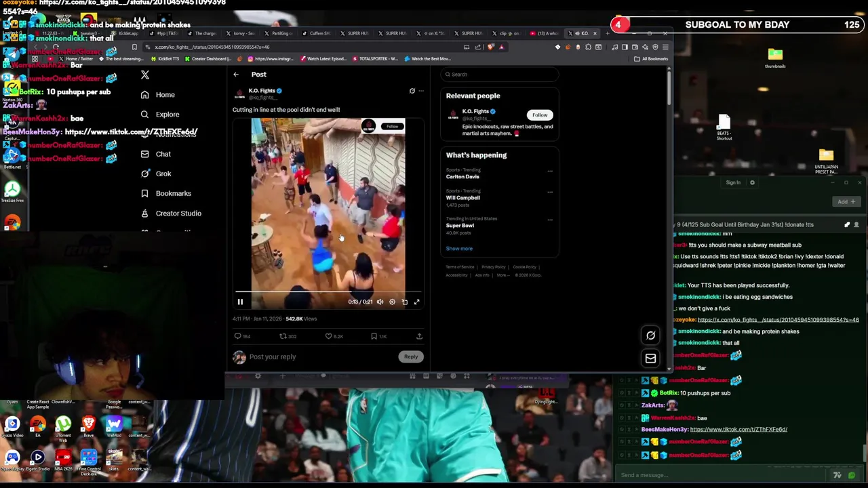Open a new browser tab

(607, 33)
